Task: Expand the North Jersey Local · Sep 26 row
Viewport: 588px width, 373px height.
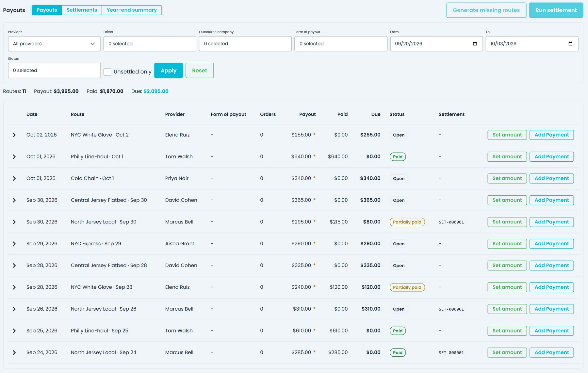Action: pyautogui.click(x=14, y=309)
